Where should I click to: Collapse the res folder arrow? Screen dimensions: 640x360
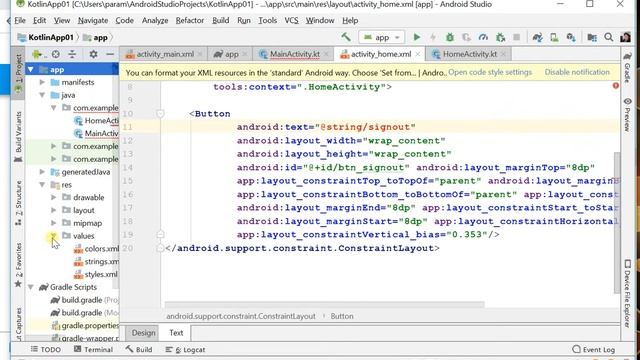[42, 185]
